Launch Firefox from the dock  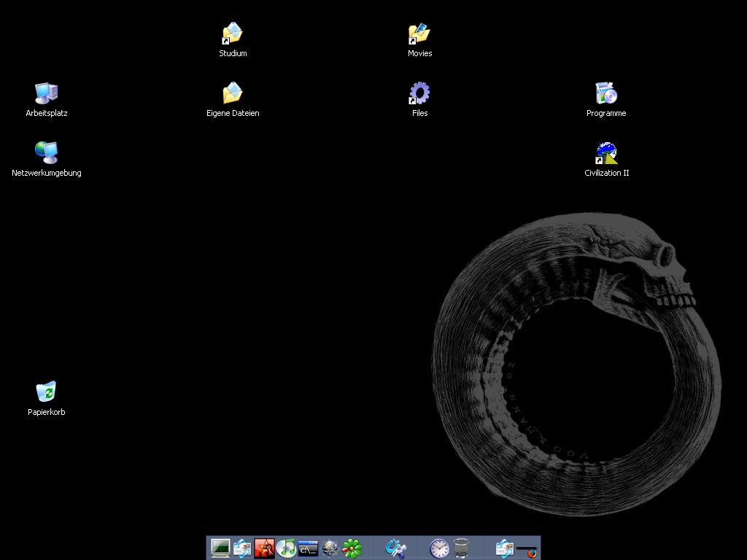[x=530, y=552]
